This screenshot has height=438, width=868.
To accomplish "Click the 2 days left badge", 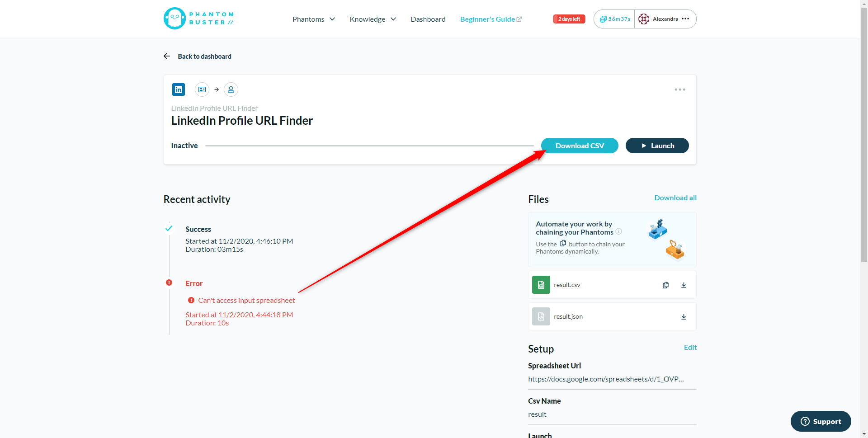I will click(x=569, y=19).
